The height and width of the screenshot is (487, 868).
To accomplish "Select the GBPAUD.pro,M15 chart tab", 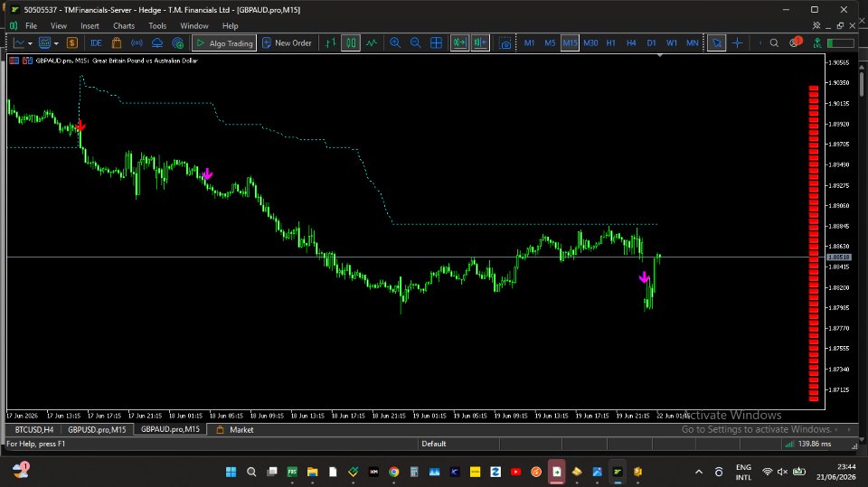I will tap(170, 429).
